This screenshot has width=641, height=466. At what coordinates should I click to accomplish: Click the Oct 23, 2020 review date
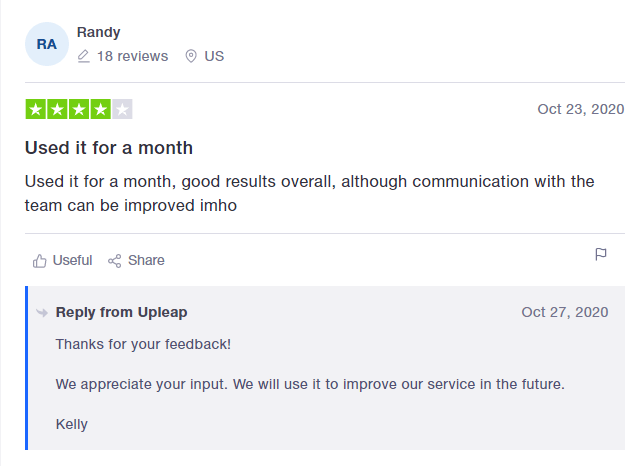coord(580,109)
